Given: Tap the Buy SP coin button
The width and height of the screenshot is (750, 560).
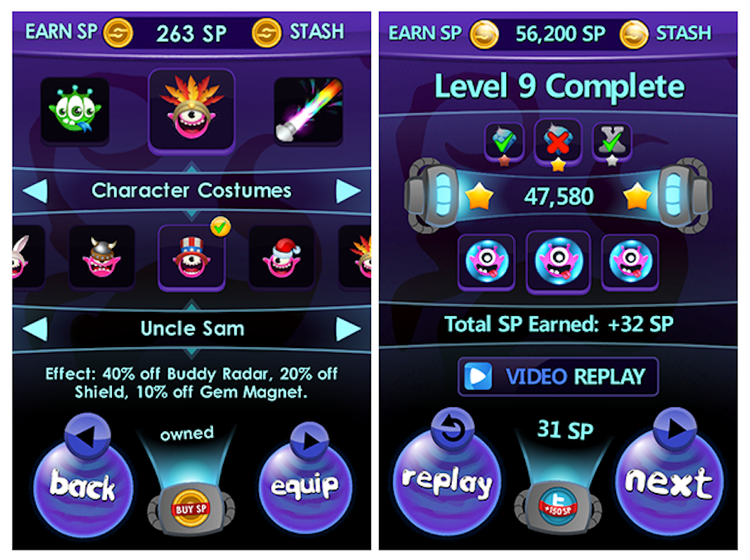Looking at the screenshot, I should pos(191,508).
